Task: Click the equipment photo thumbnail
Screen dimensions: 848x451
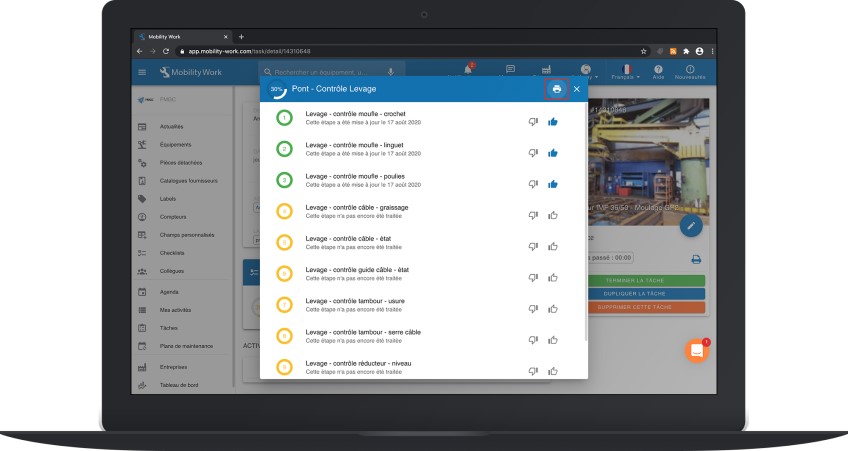Action: [x=648, y=162]
